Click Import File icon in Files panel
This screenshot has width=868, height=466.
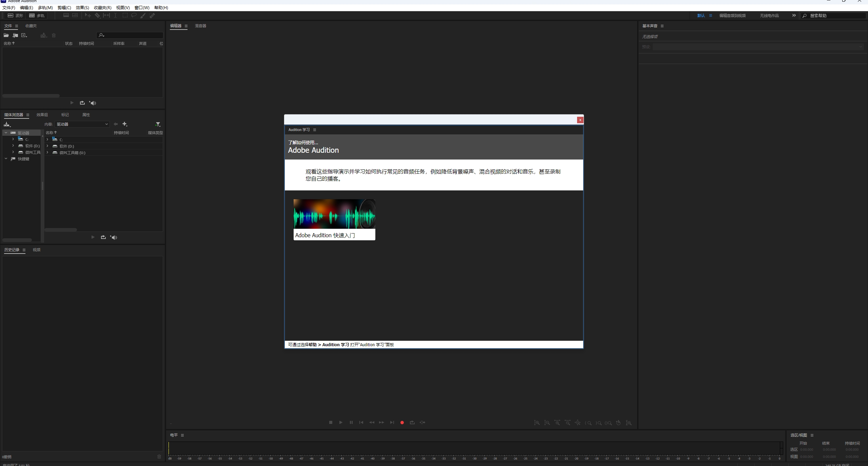[15, 35]
